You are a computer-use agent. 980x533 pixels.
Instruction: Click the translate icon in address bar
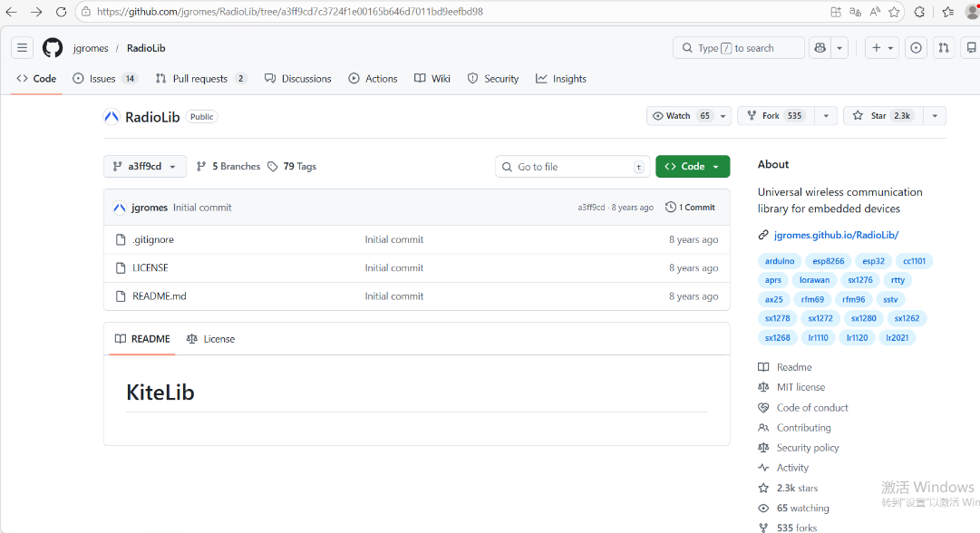coord(856,12)
